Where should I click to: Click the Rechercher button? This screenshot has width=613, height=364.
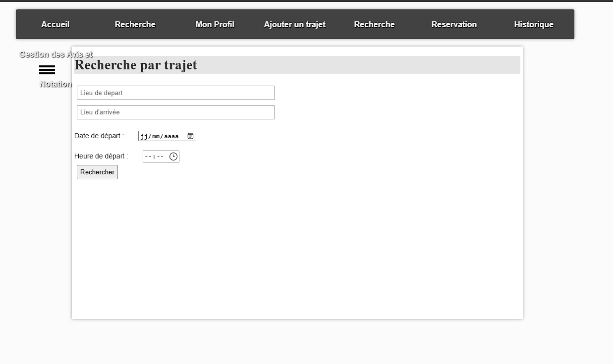tap(97, 172)
